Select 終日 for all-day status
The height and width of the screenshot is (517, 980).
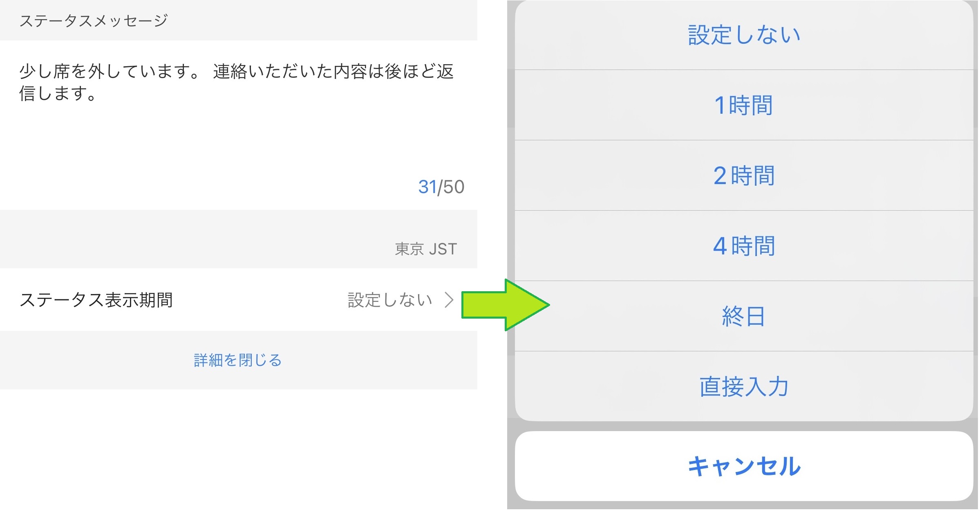pos(743,316)
